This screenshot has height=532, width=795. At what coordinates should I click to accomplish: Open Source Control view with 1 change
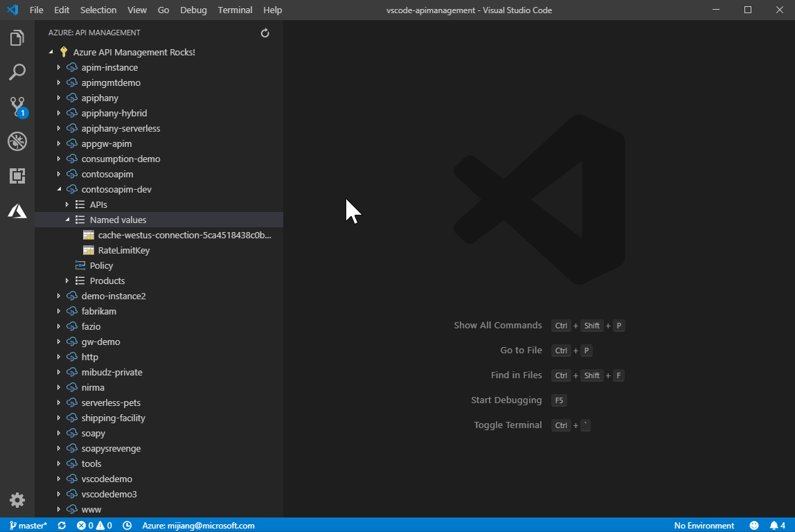click(17, 107)
